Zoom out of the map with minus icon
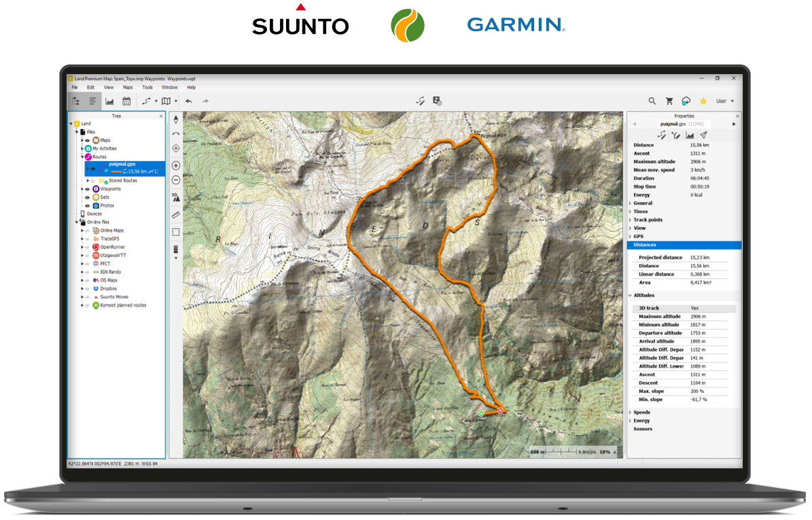This screenshot has width=812, height=520. pos(176,180)
